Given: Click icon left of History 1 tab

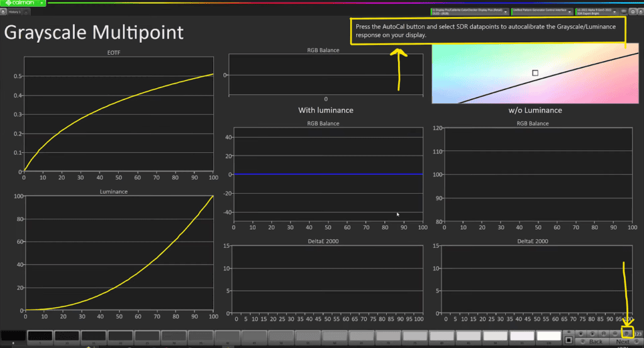Looking at the screenshot, I should (x=3, y=12).
